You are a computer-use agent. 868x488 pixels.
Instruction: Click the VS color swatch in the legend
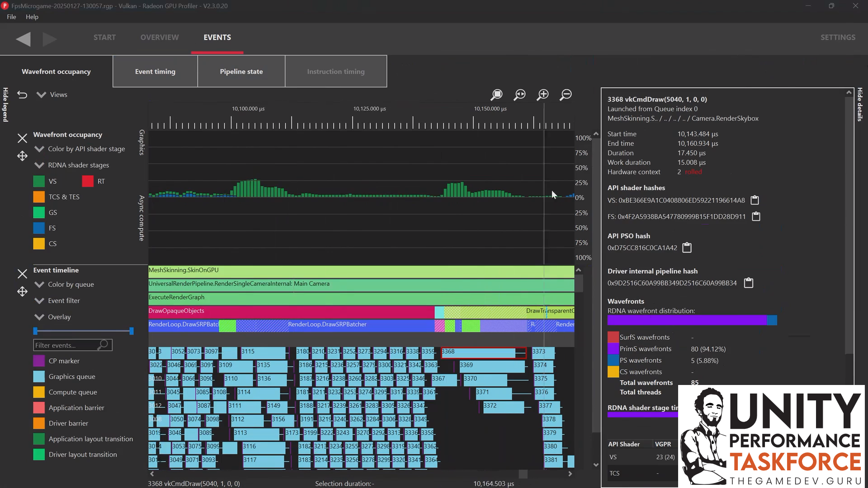point(39,181)
